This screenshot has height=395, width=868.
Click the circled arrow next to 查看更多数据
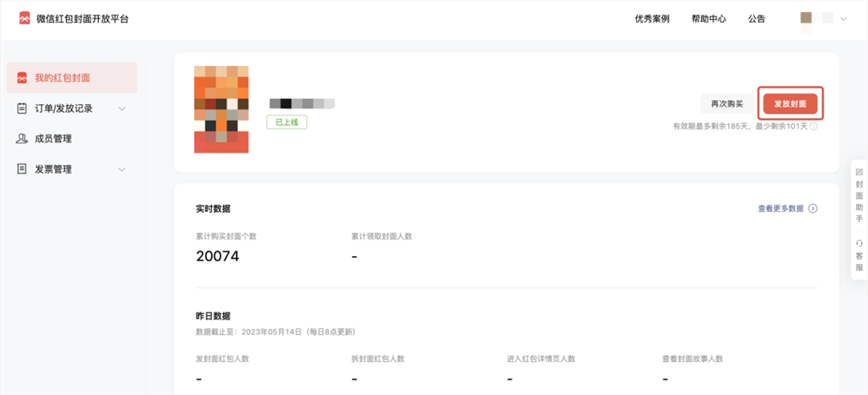coord(812,208)
